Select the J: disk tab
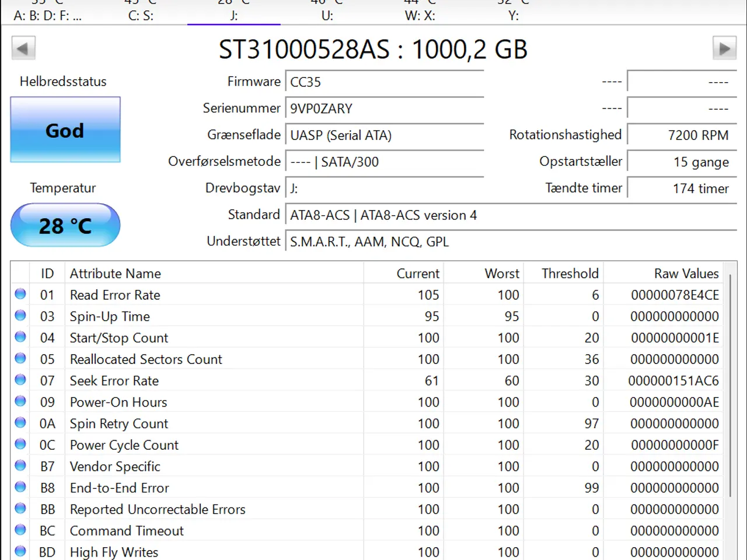747x560 pixels. coord(234,12)
